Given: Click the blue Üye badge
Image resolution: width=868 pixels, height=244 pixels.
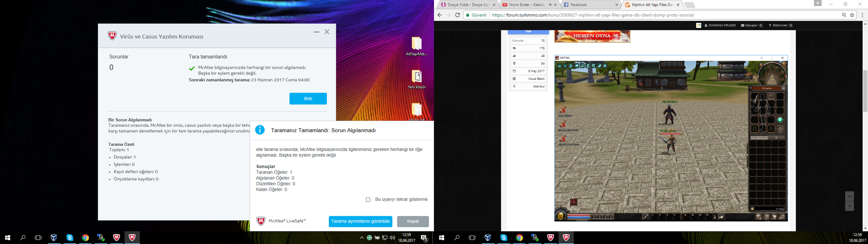Looking at the screenshot, I should pyautogui.click(x=528, y=32).
